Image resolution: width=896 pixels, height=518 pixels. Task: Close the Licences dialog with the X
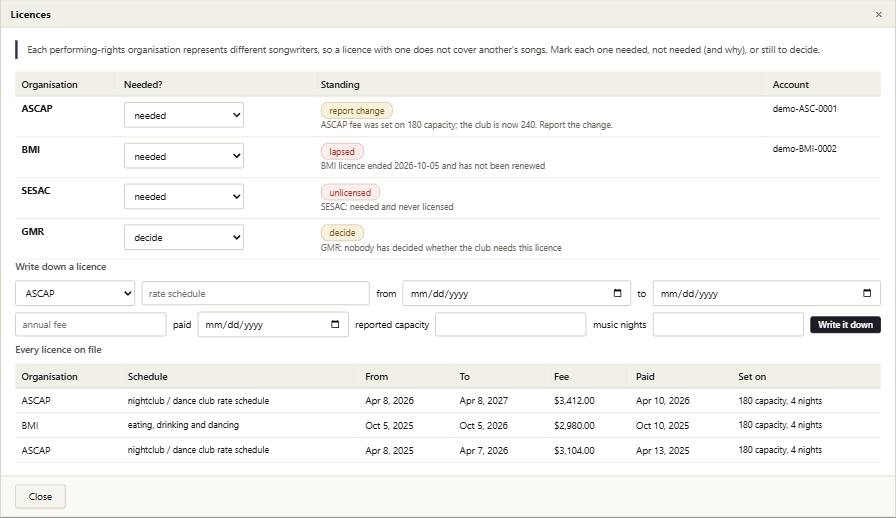[x=878, y=14]
